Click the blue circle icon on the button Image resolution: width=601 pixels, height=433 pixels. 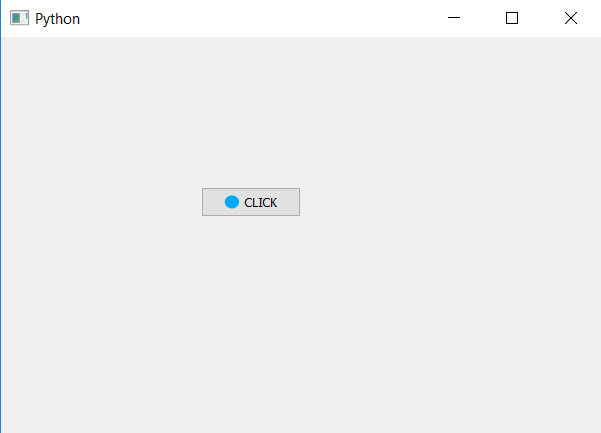point(232,202)
